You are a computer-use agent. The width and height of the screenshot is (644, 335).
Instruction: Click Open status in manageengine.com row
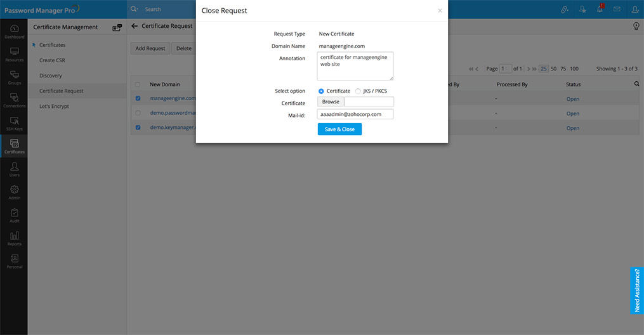[572, 99]
